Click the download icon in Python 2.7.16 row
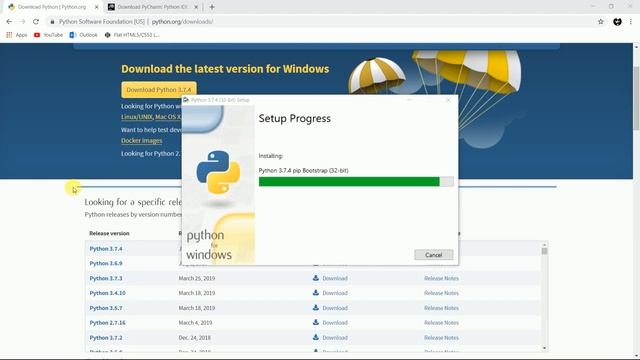This screenshot has width=640, height=360. [x=316, y=322]
